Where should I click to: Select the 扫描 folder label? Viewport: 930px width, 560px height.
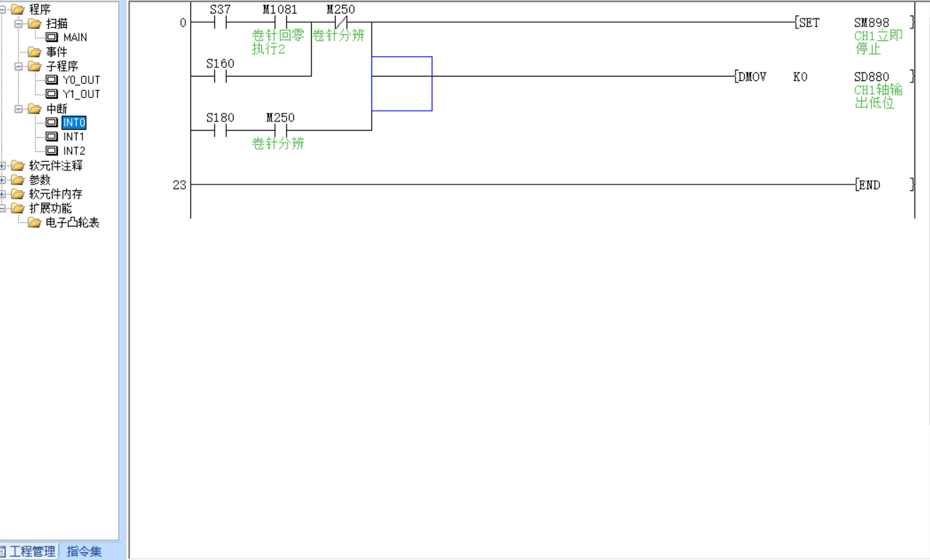[57, 23]
